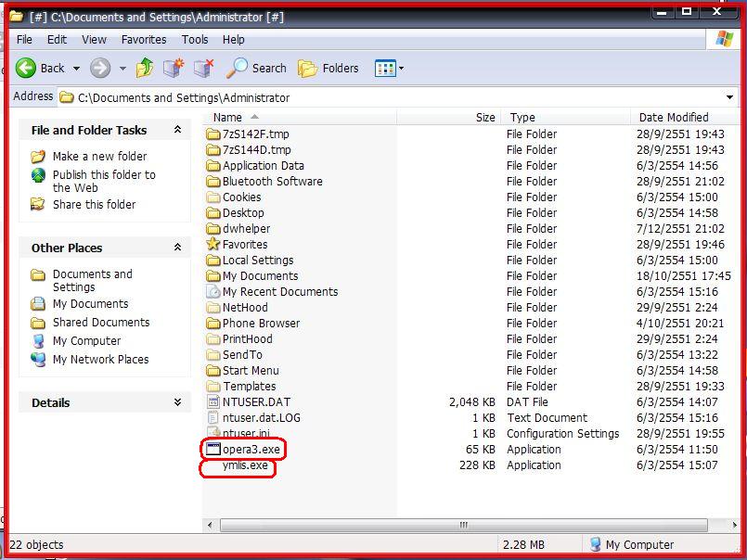Open the Views dropdown arrow

click(x=402, y=69)
